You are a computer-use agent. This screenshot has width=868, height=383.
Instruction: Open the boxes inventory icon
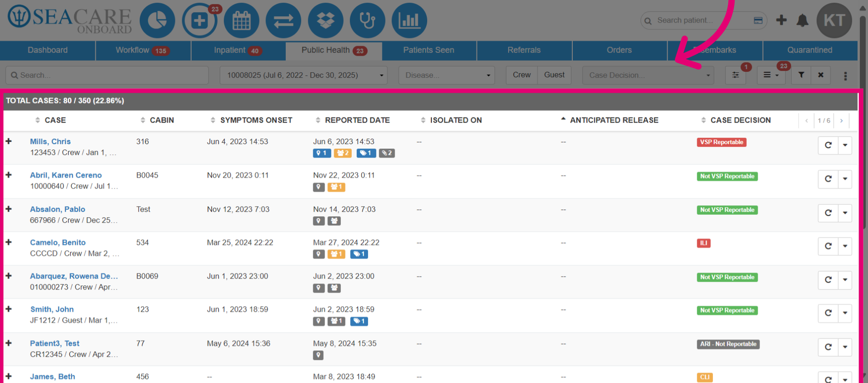(x=325, y=20)
